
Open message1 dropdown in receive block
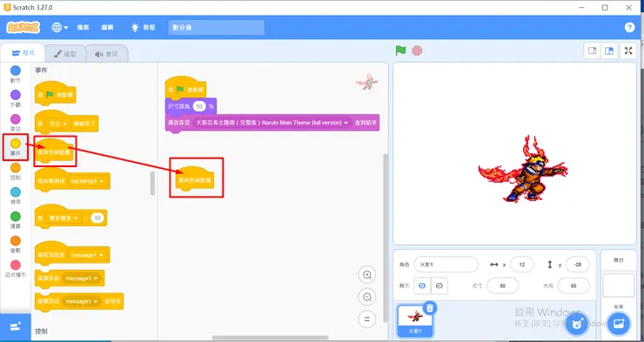click(87, 255)
